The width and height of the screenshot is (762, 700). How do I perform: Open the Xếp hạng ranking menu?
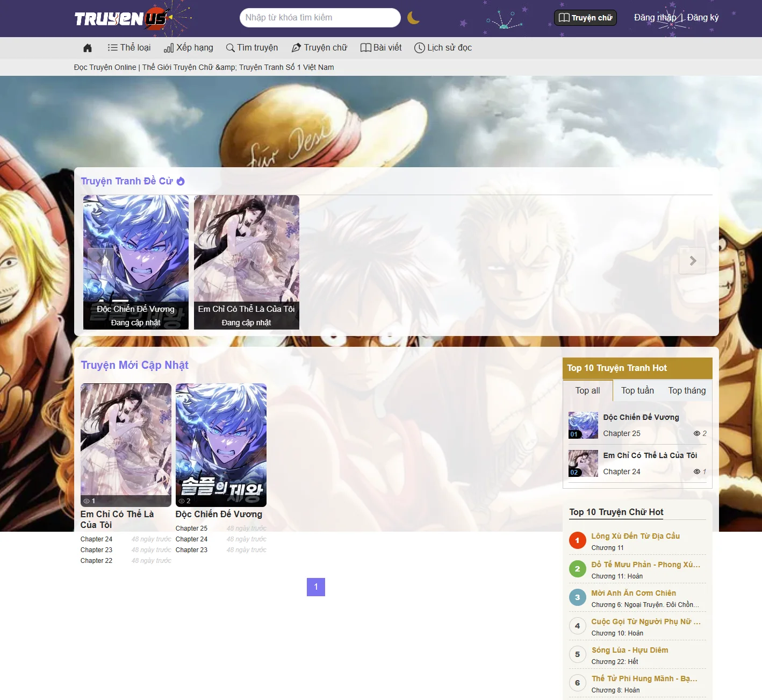coord(189,48)
